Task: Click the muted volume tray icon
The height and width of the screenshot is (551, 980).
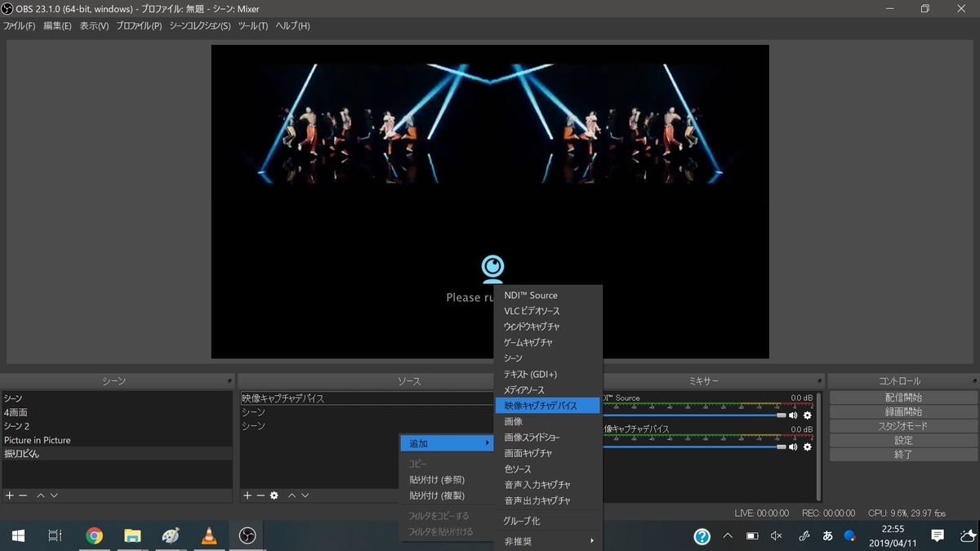Action: 776,535
